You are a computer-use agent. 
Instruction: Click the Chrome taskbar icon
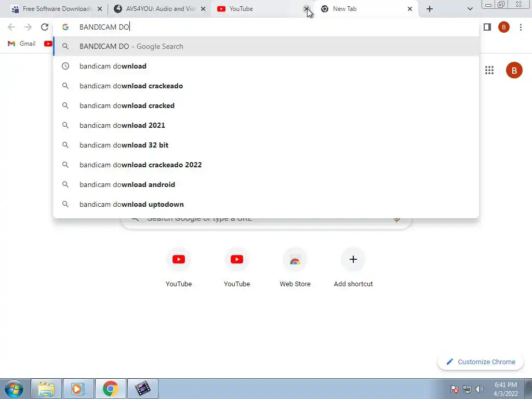pos(110,389)
